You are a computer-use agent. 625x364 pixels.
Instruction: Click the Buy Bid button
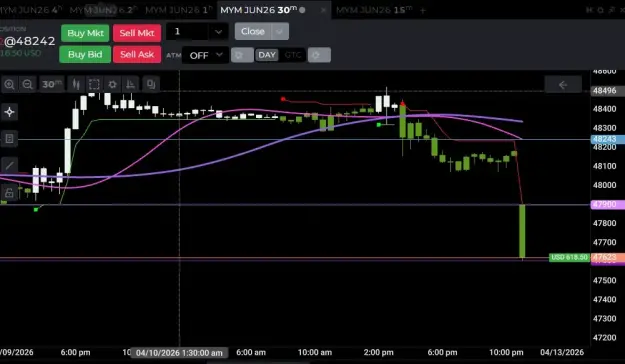pos(85,54)
